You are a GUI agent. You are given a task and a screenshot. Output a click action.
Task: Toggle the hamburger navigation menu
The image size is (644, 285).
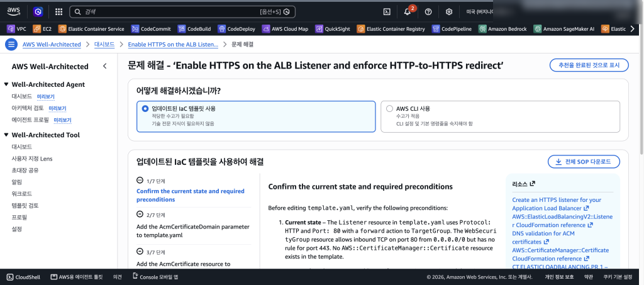click(11, 44)
